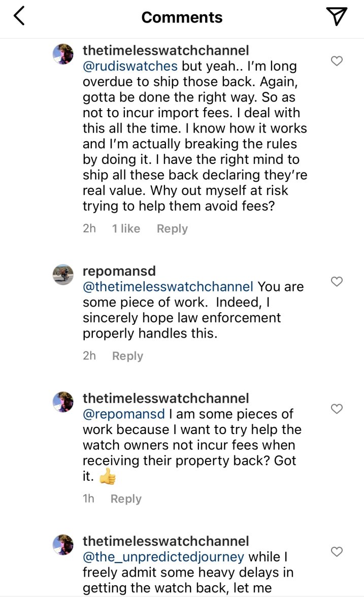Viewport: 364px width, 597px height.
Task: Tap avatar on the bottom "heavy delays" comment
Action: [63, 544]
